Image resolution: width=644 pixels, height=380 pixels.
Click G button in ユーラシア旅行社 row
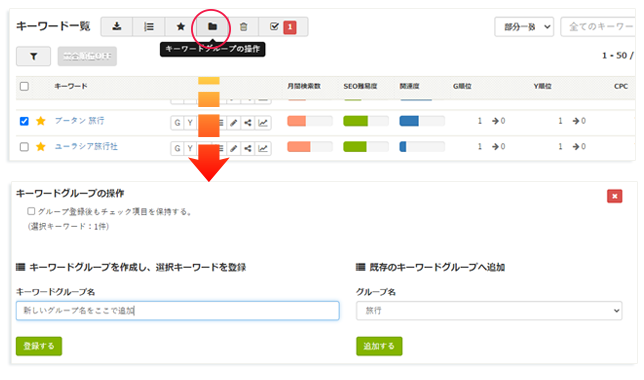click(177, 148)
